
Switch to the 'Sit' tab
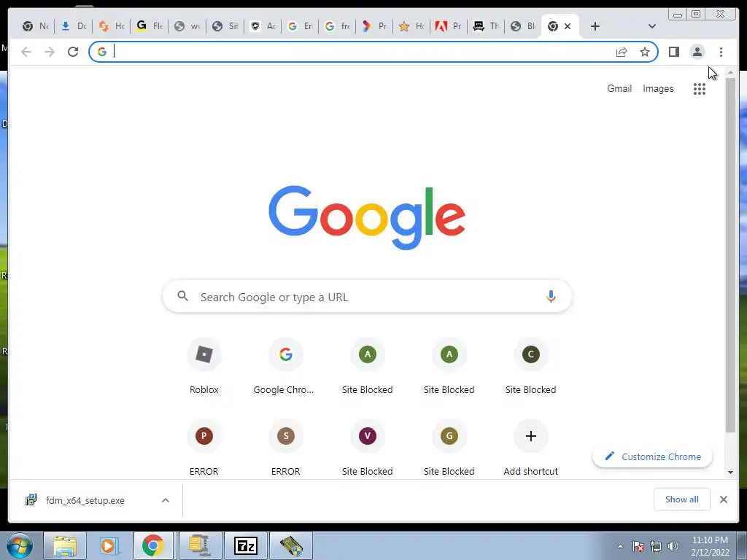click(x=225, y=26)
